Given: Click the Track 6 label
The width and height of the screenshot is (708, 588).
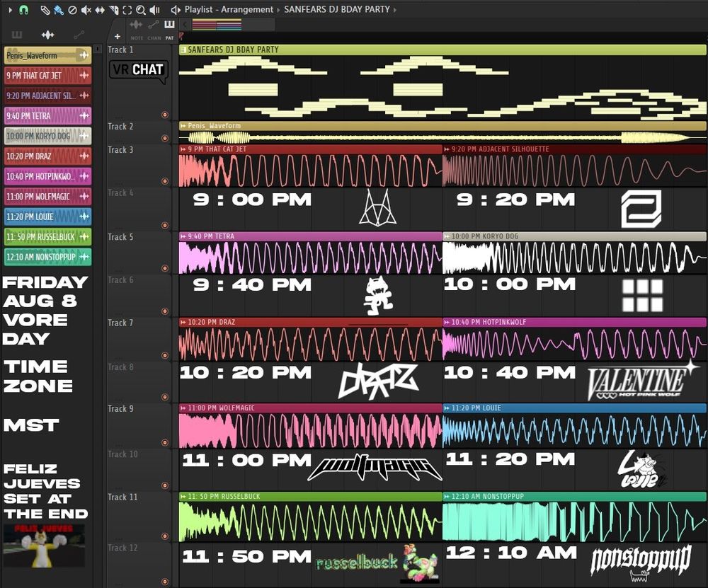Looking at the screenshot, I should coord(120,279).
